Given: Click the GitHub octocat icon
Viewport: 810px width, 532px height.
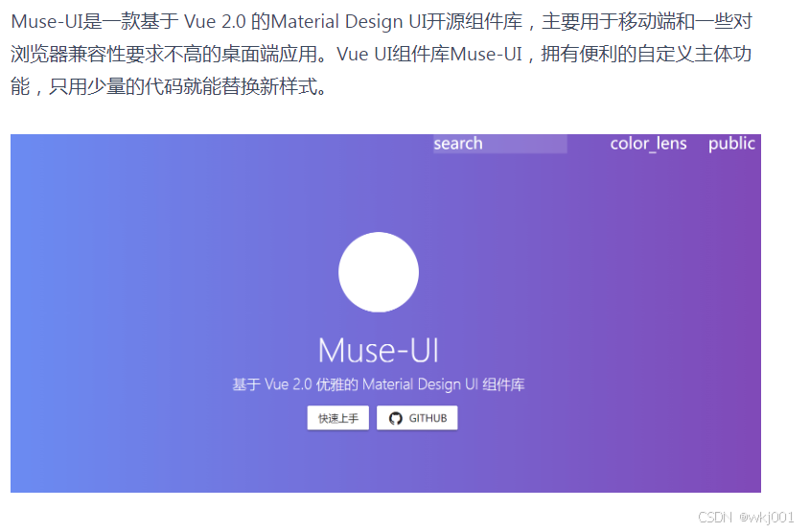Looking at the screenshot, I should tap(396, 418).
